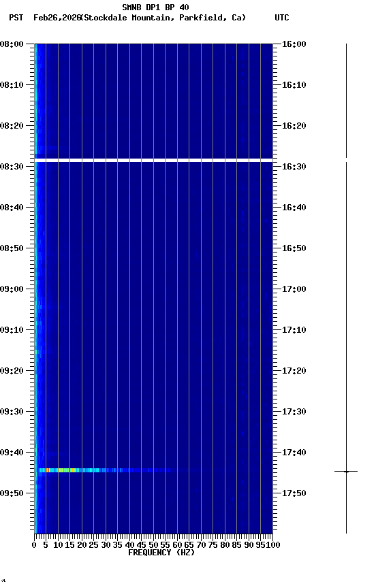The height and width of the screenshot is (588, 376).
Task: Click the 17:10 UTC time label
Action: click(x=294, y=330)
